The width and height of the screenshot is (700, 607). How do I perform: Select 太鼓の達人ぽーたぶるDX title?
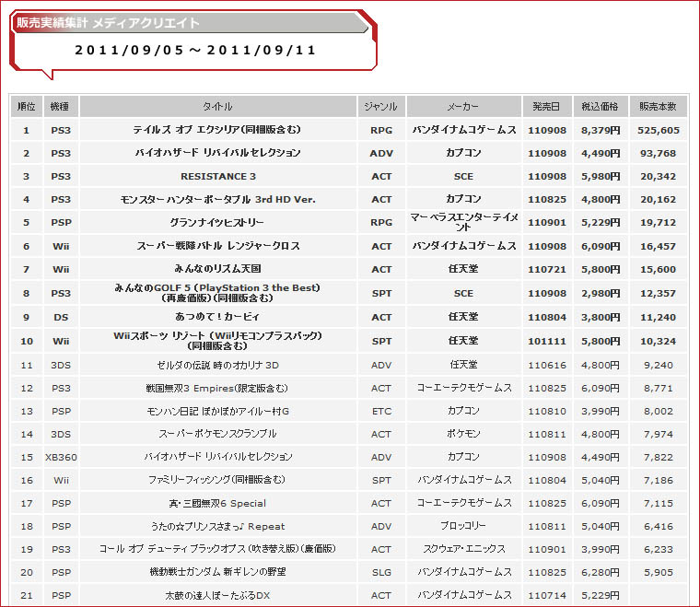pos(217,595)
